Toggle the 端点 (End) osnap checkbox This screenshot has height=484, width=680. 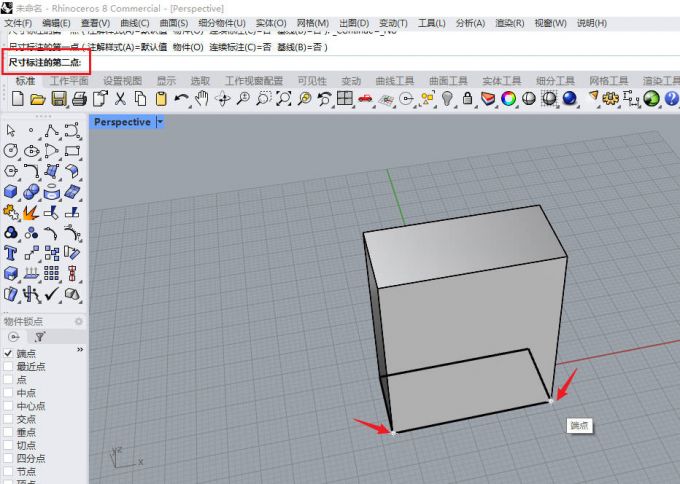tap(8, 353)
